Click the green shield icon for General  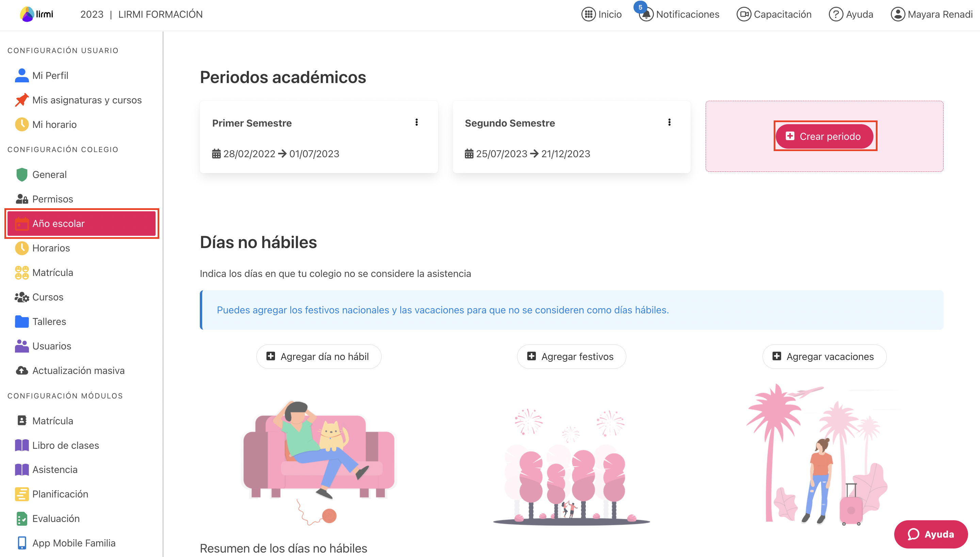pyautogui.click(x=22, y=175)
